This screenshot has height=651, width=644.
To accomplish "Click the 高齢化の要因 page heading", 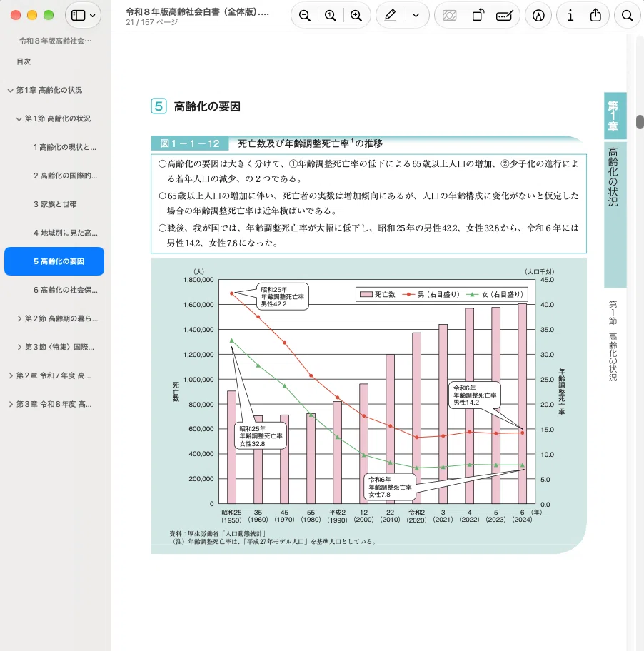I will click(207, 106).
